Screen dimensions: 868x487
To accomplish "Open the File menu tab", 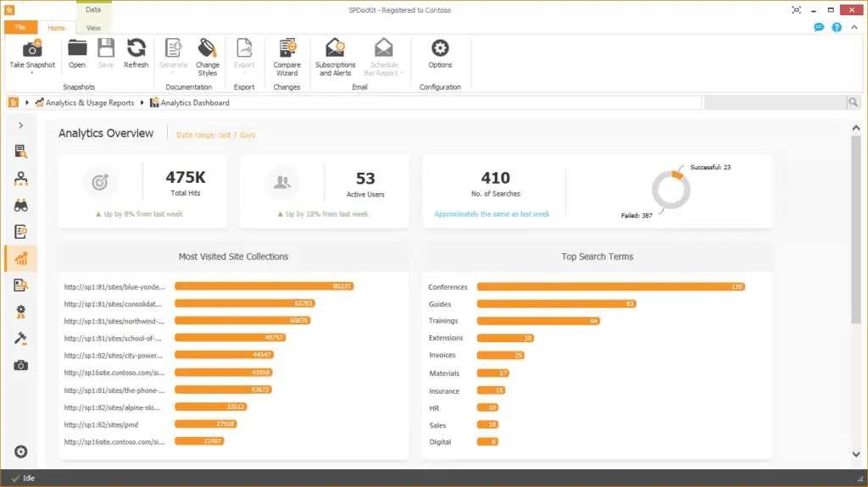I will [20, 28].
